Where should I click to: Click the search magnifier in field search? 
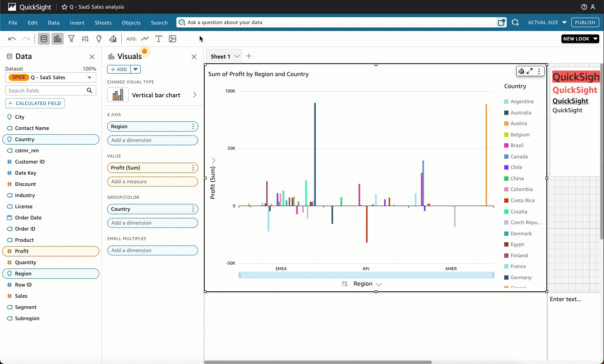tap(89, 90)
